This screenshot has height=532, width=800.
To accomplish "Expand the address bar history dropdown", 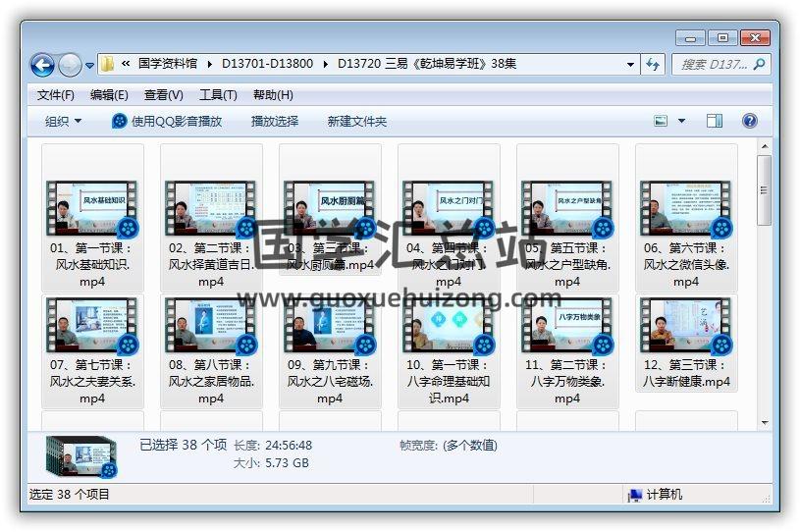I will pyautogui.click(x=631, y=65).
